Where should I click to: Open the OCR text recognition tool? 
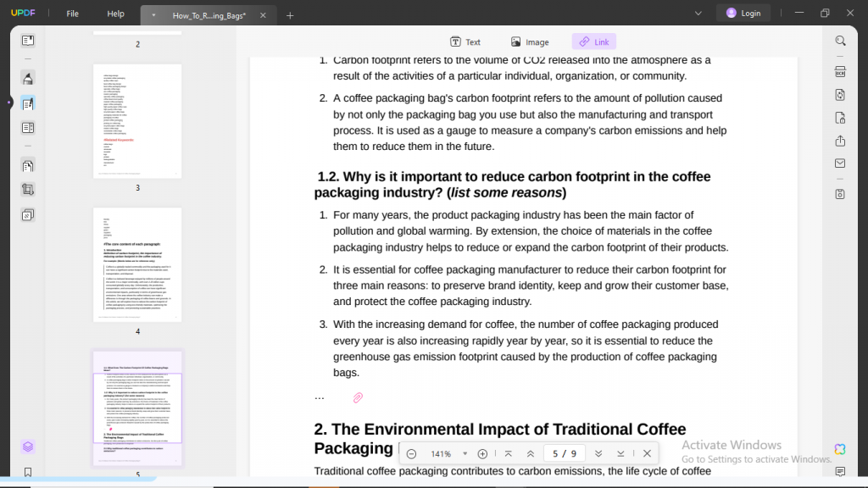[840, 71]
